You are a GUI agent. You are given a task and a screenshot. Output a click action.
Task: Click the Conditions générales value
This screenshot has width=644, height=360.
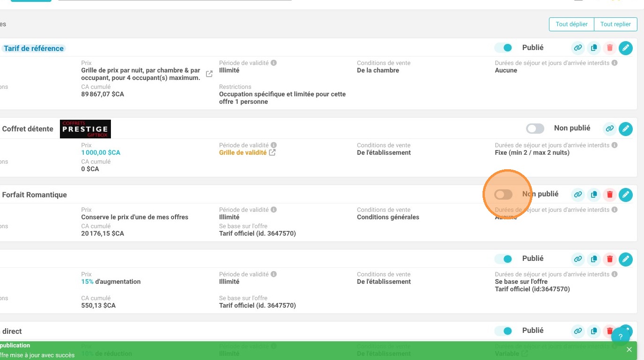388,217
